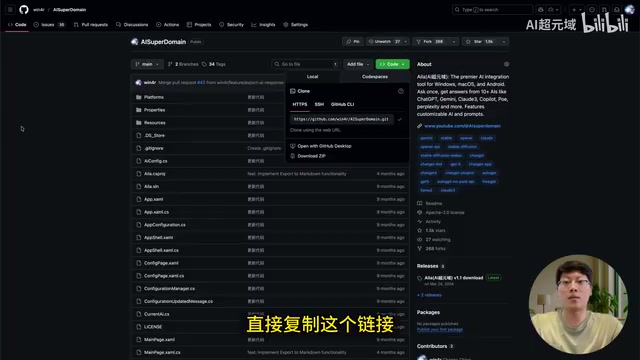Switch to the Code tab
Image resolution: width=640 pixels, height=360 pixels.
(17, 24)
